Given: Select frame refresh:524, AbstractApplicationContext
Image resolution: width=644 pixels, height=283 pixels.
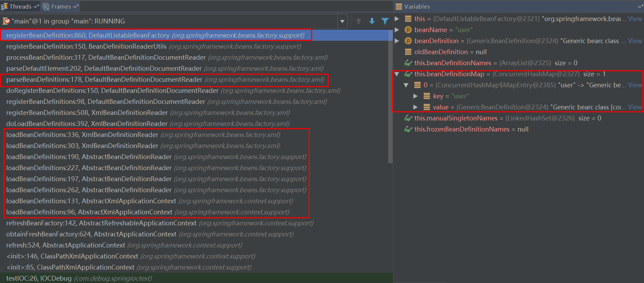Looking at the screenshot, I should tap(194, 245).
